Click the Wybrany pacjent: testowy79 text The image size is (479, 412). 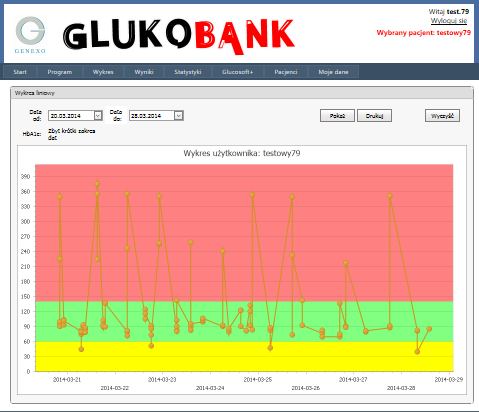[x=424, y=33]
